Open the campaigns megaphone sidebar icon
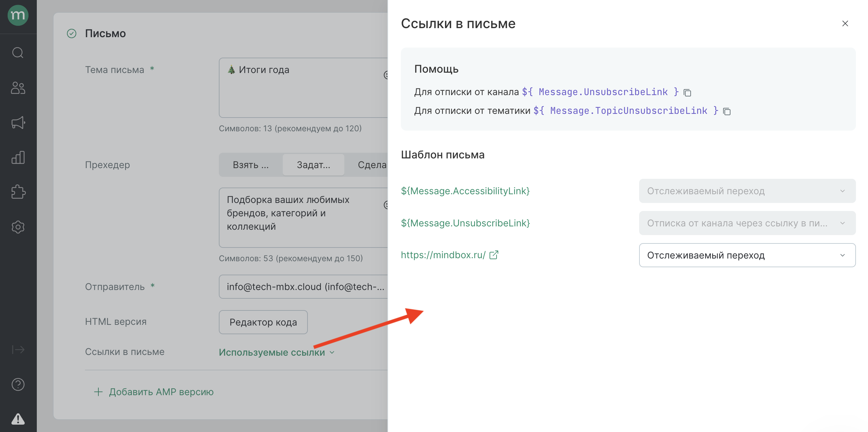This screenshot has height=432, width=868. point(18,123)
